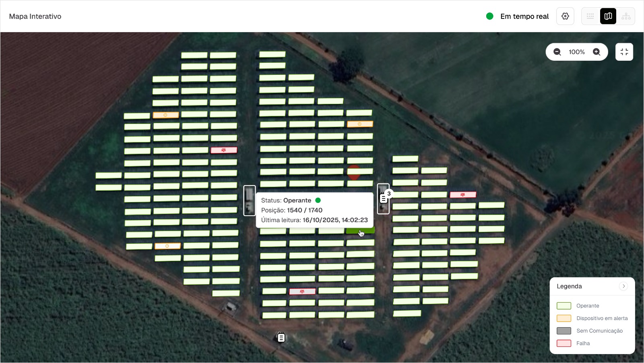Click the 100% zoom level label
The height and width of the screenshot is (363, 644).
[x=576, y=52]
